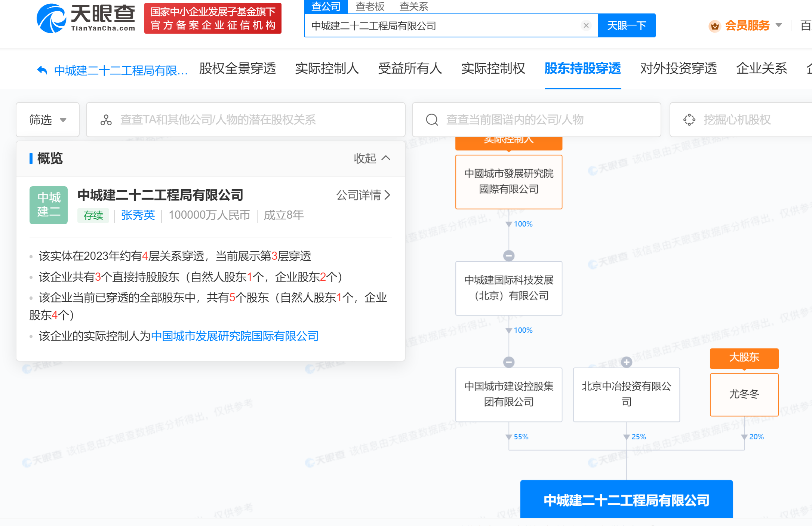The width and height of the screenshot is (812, 526).
Task: Open the 会员服务 dropdown arrow
Action: tap(779, 25)
